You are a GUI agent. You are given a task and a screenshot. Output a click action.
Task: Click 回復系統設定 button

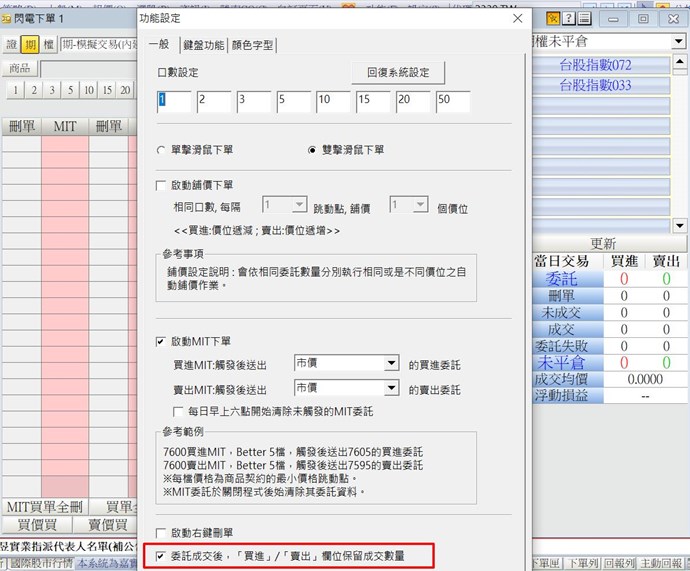coord(398,73)
